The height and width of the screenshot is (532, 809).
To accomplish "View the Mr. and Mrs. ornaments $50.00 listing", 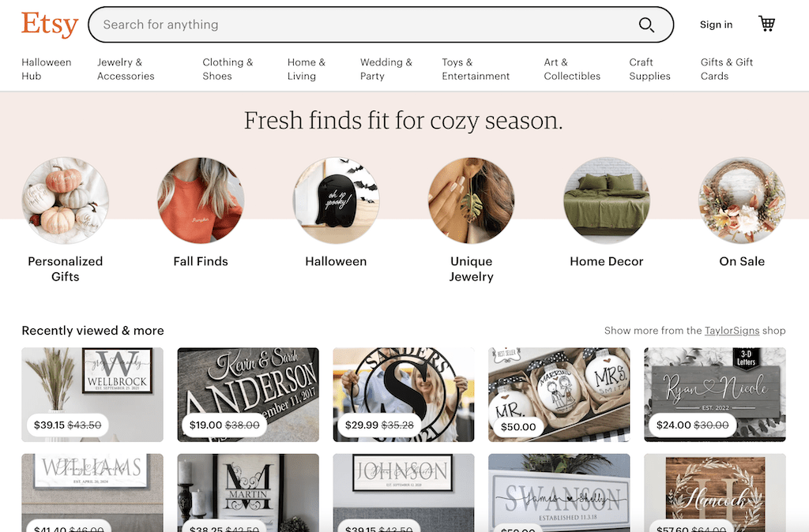I will pos(559,395).
